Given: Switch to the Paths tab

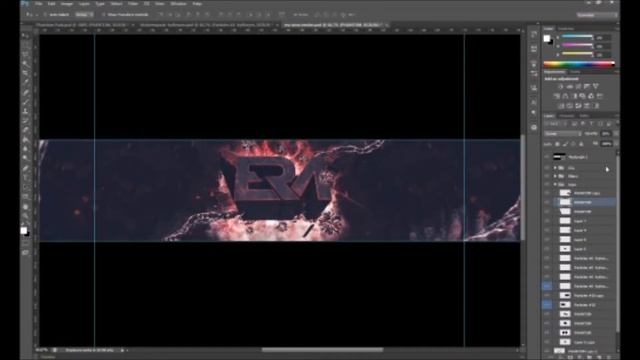Looking at the screenshot, I should (584, 116).
